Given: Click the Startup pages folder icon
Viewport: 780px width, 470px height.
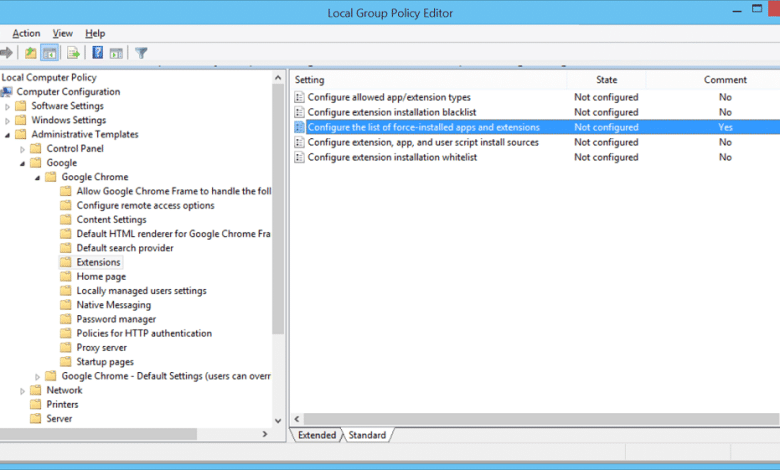Looking at the screenshot, I should (66, 362).
